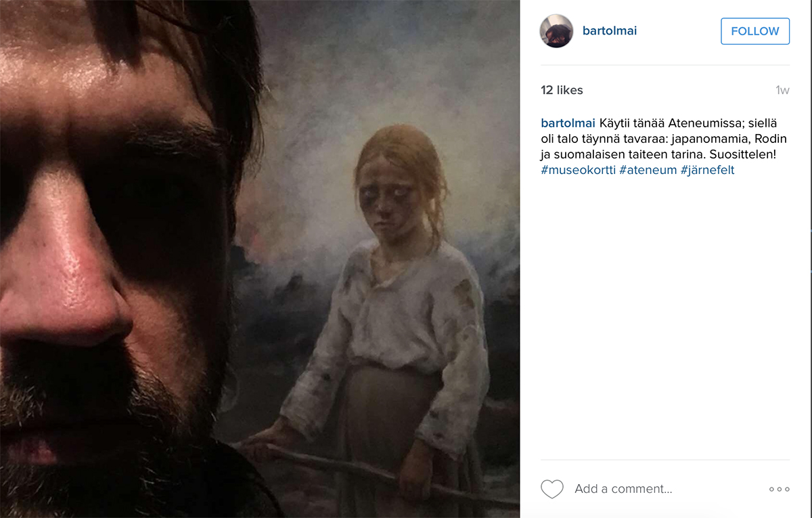Viewport: 812px width, 518px height.
Task: Click bartolmai username in the caption
Action: pos(568,123)
